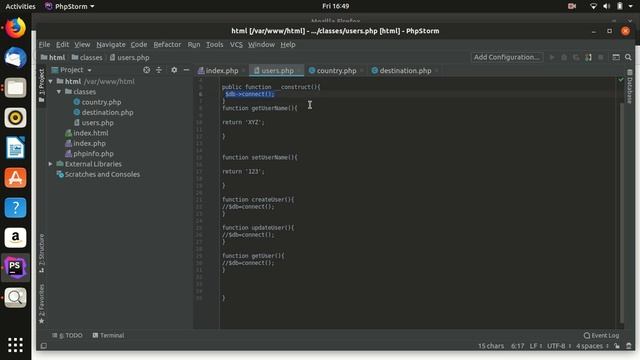Screen dimensions: 640x360
Task: Hide the Project panel
Action: pos(187,70)
